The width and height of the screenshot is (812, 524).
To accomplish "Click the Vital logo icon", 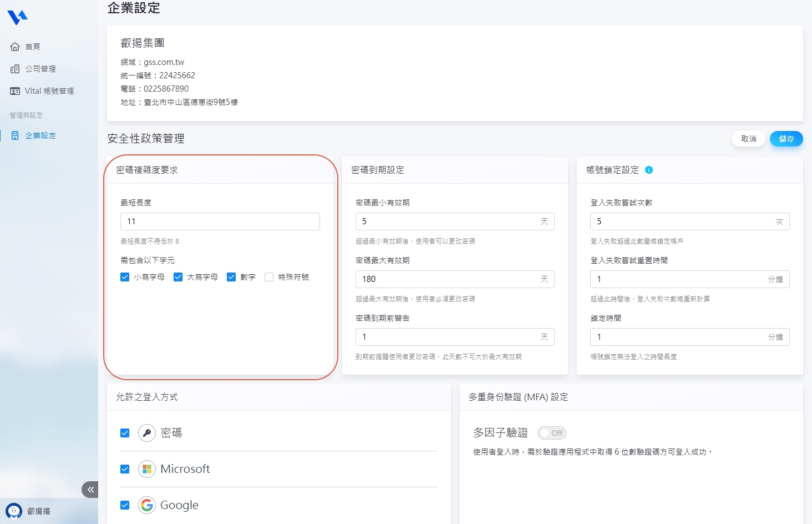I will [x=17, y=18].
